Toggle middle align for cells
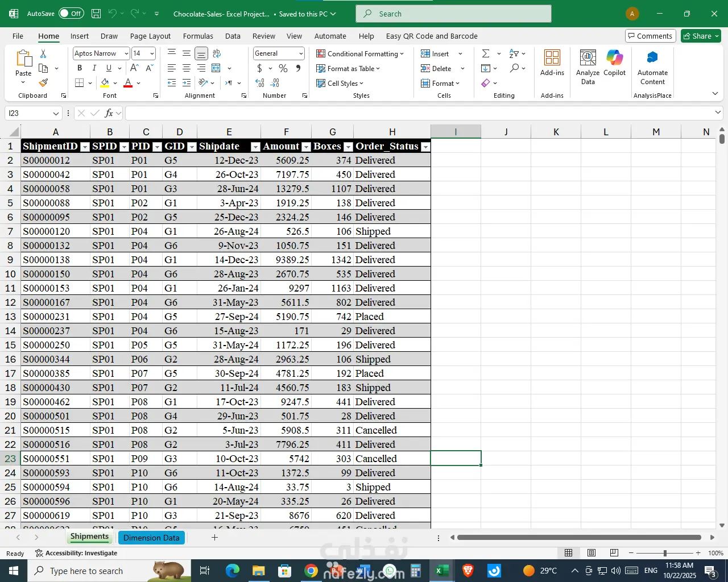Viewport: 728px width, 582px height. (187, 53)
